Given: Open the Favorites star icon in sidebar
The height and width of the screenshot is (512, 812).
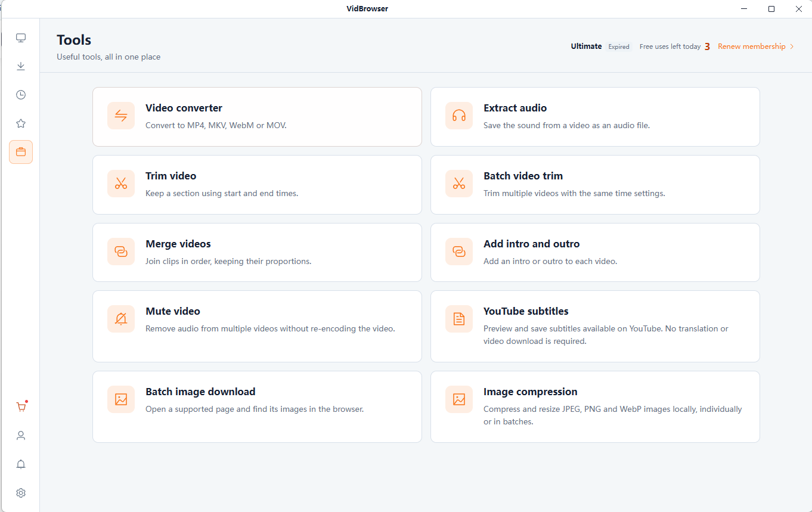Looking at the screenshot, I should 21,123.
